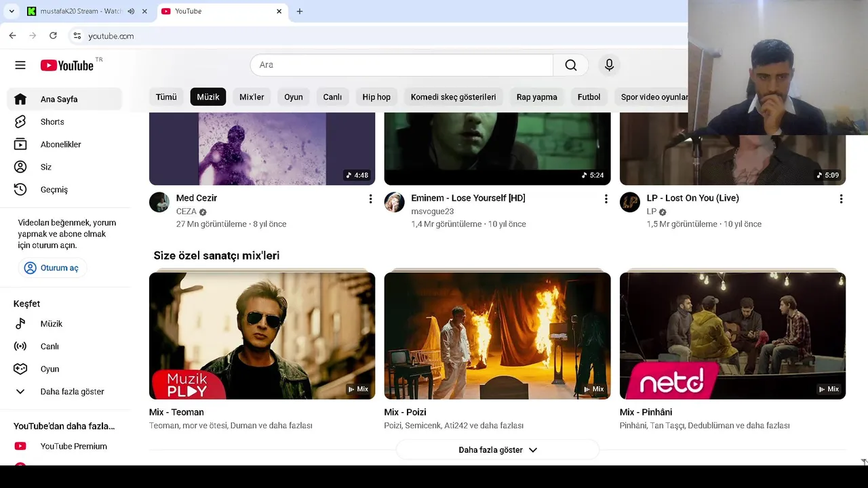Open Mix - Poizi thumbnail
The image size is (868, 488).
click(x=497, y=335)
